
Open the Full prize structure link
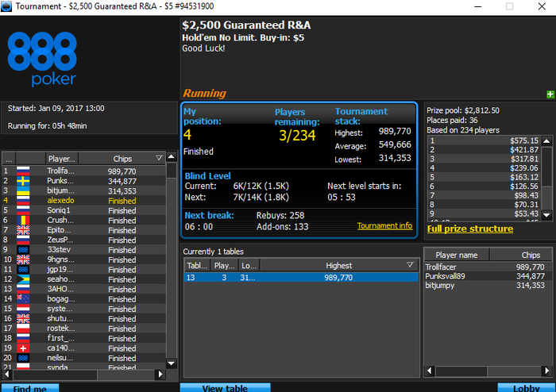[470, 229]
